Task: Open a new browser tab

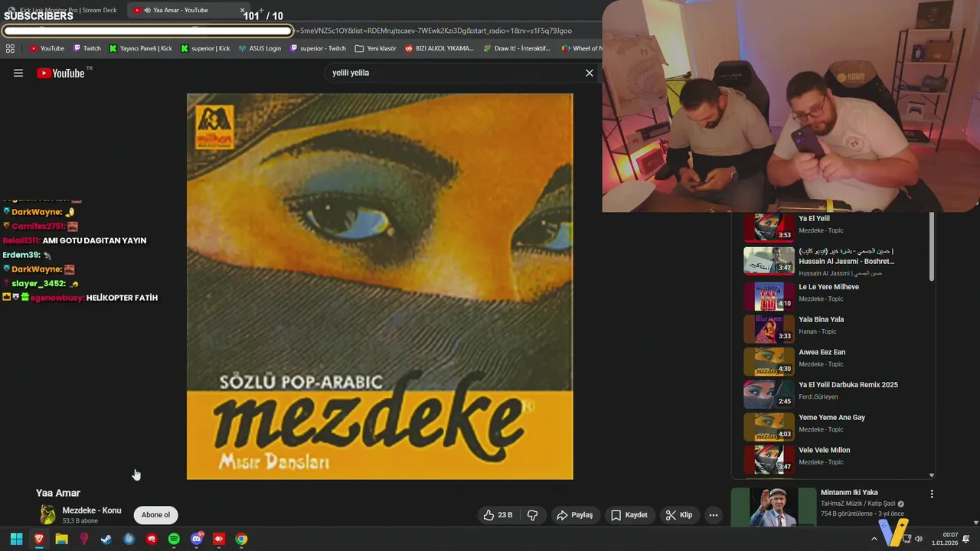Action: [x=261, y=11]
